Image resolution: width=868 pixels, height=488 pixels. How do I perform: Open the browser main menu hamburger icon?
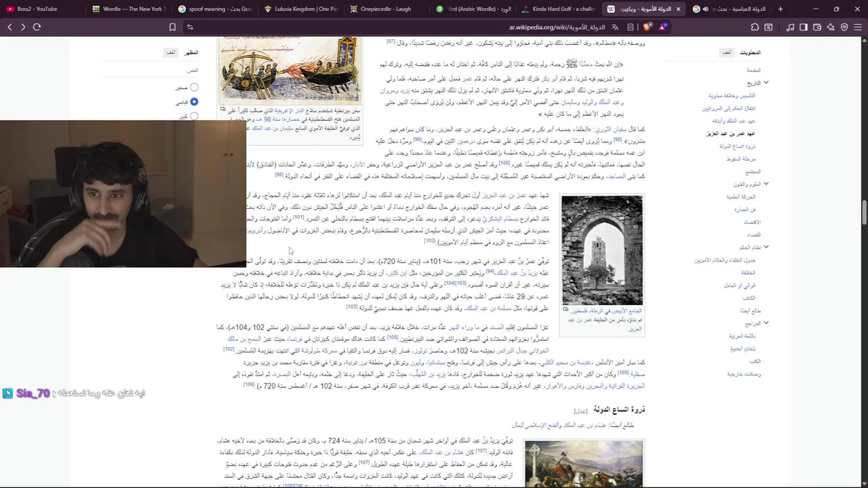point(858,27)
